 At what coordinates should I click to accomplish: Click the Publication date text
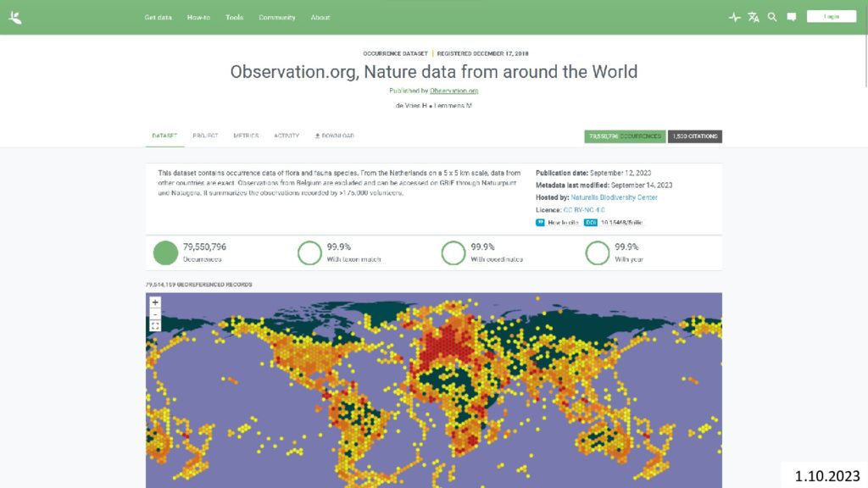[x=593, y=173]
